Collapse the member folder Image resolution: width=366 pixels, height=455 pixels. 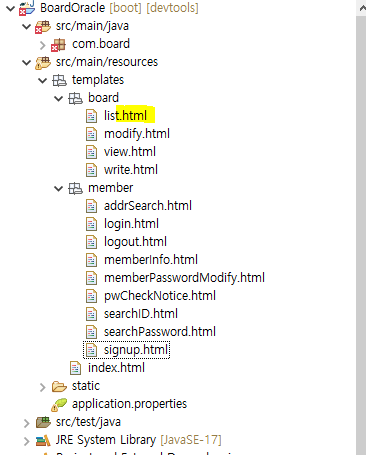(59, 188)
